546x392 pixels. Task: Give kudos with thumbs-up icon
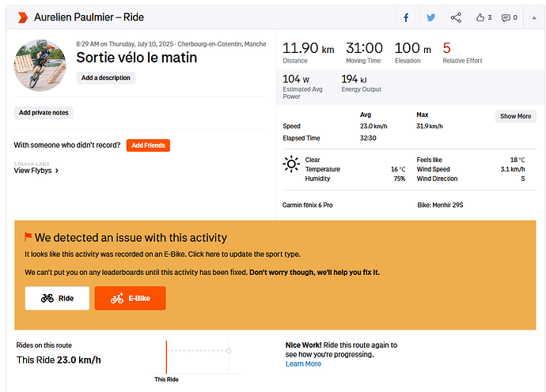click(480, 17)
